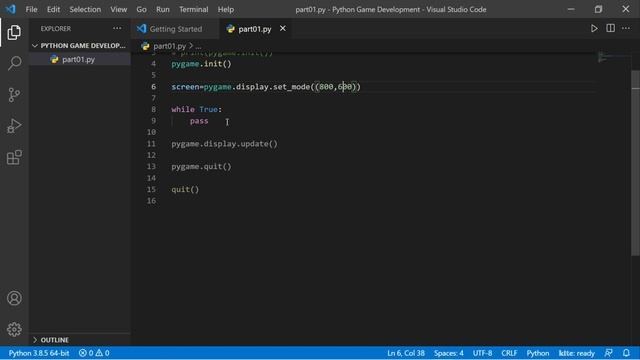The height and width of the screenshot is (360, 640).
Task: Click on pygame.display.update() line
Action: (224, 144)
